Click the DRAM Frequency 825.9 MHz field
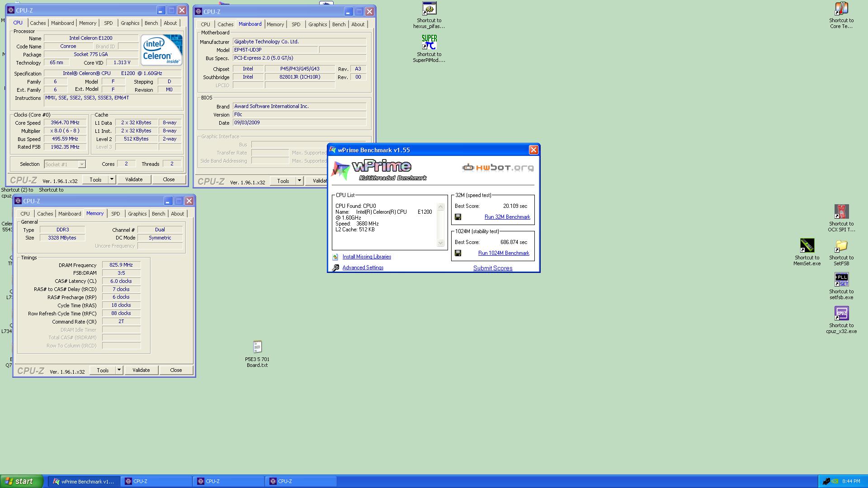 [121, 265]
